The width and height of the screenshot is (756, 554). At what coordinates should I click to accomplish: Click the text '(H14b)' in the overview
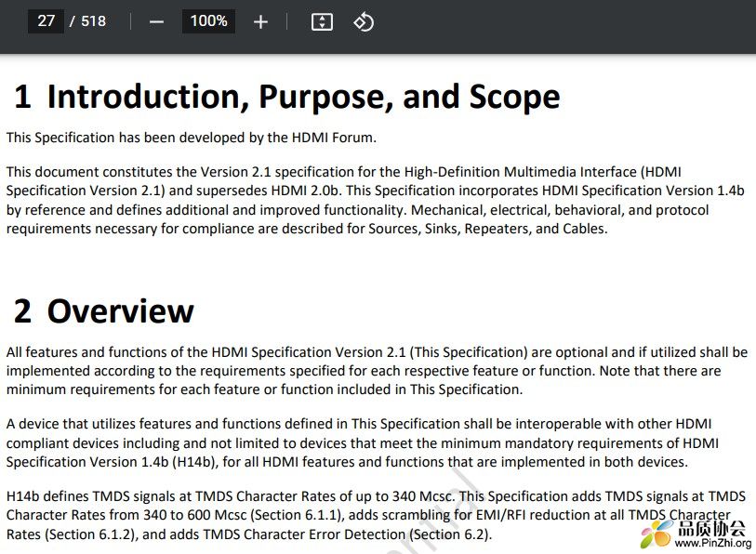tap(194, 462)
